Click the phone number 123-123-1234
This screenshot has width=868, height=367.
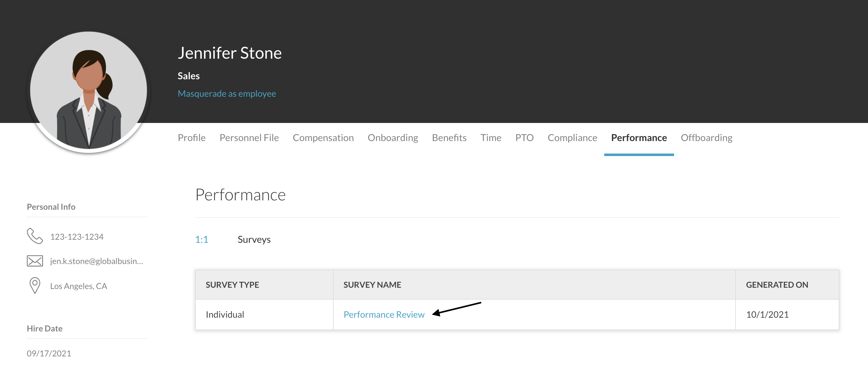pos(77,237)
